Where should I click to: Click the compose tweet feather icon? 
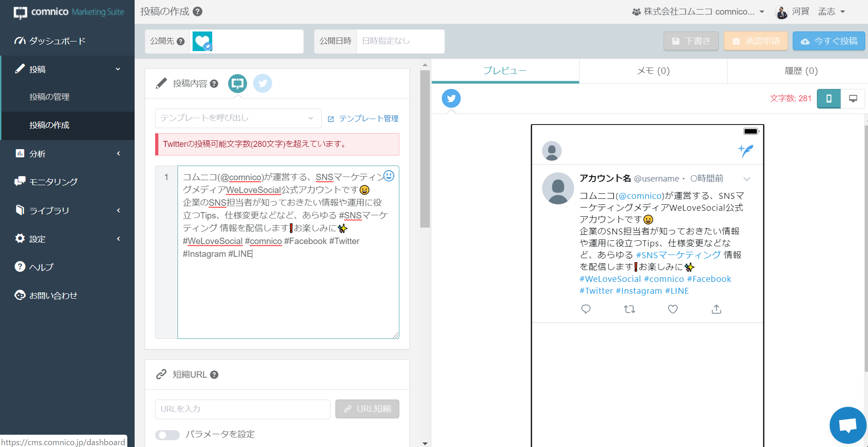pos(746,151)
